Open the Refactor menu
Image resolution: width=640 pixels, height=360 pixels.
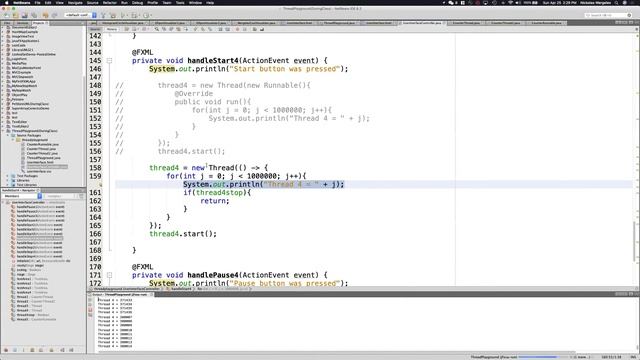109,2
